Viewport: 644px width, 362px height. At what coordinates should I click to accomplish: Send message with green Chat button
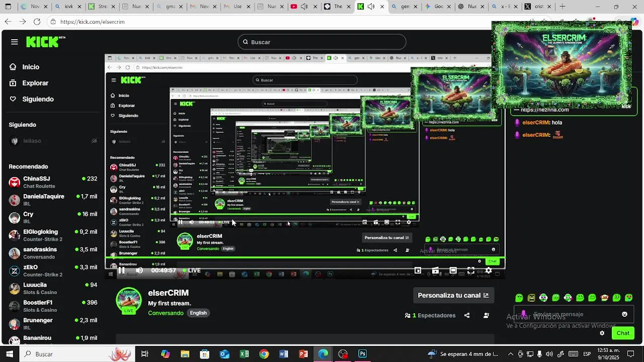(x=623, y=333)
